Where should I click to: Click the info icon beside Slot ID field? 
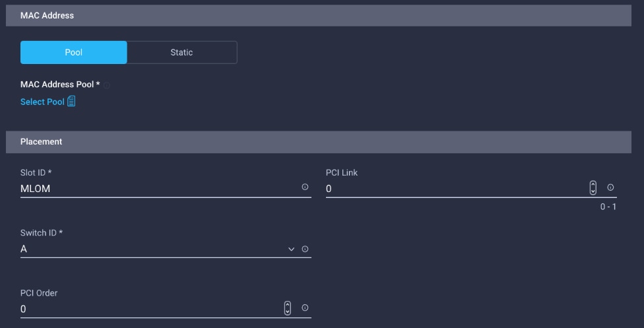point(305,187)
